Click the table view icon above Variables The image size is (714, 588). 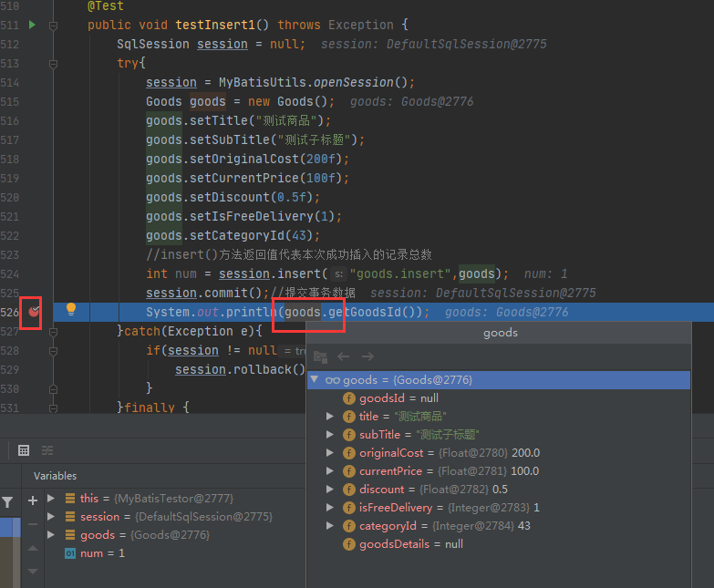click(24, 450)
